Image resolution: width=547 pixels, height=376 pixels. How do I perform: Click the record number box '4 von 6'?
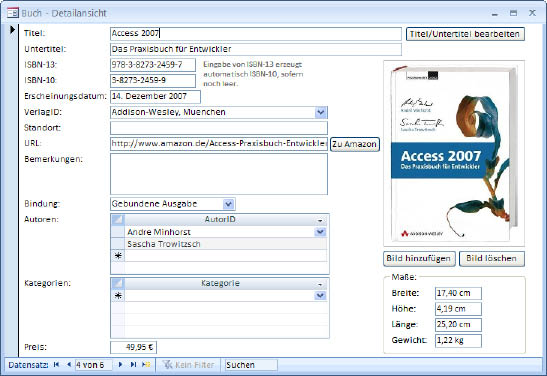pos(93,365)
